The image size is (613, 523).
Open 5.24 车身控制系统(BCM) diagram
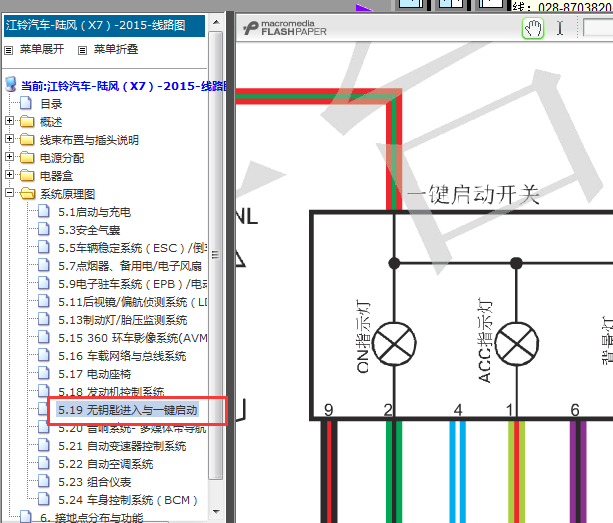128,500
